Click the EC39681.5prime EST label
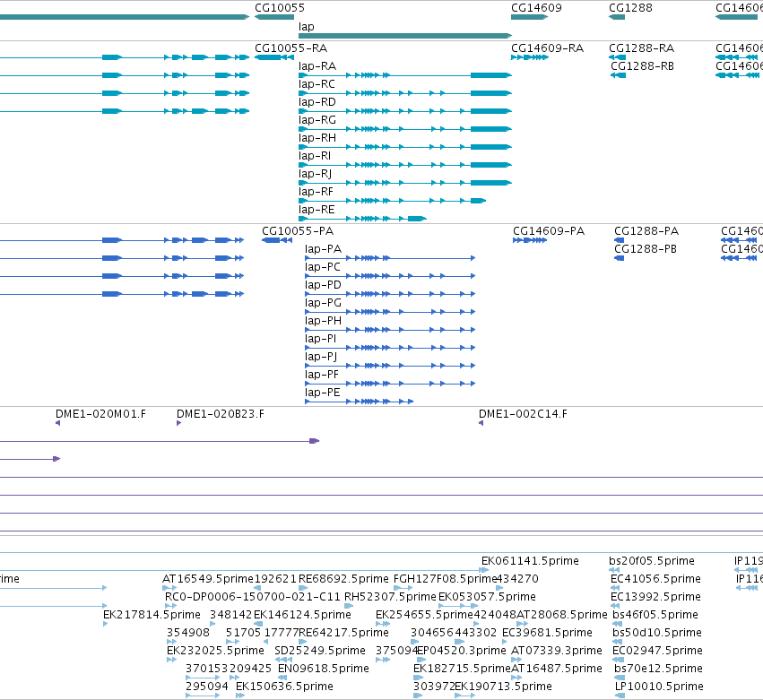Image resolution: width=763 pixels, height=700 pixels. click(547, 633)
